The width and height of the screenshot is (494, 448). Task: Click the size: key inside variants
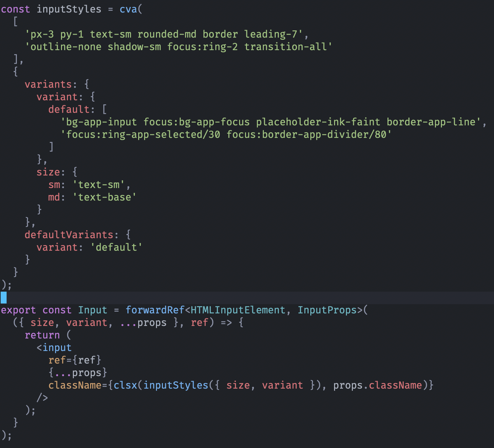[51, 172]
